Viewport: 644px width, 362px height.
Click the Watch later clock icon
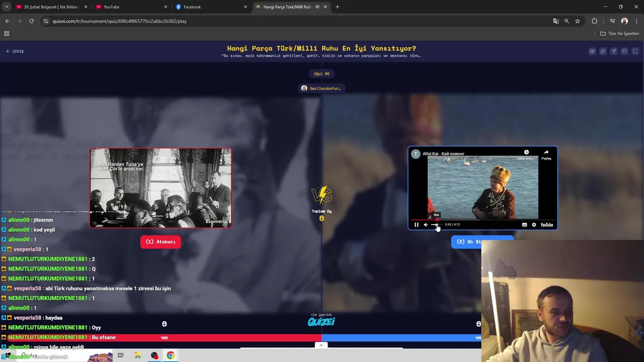(526, 152)
